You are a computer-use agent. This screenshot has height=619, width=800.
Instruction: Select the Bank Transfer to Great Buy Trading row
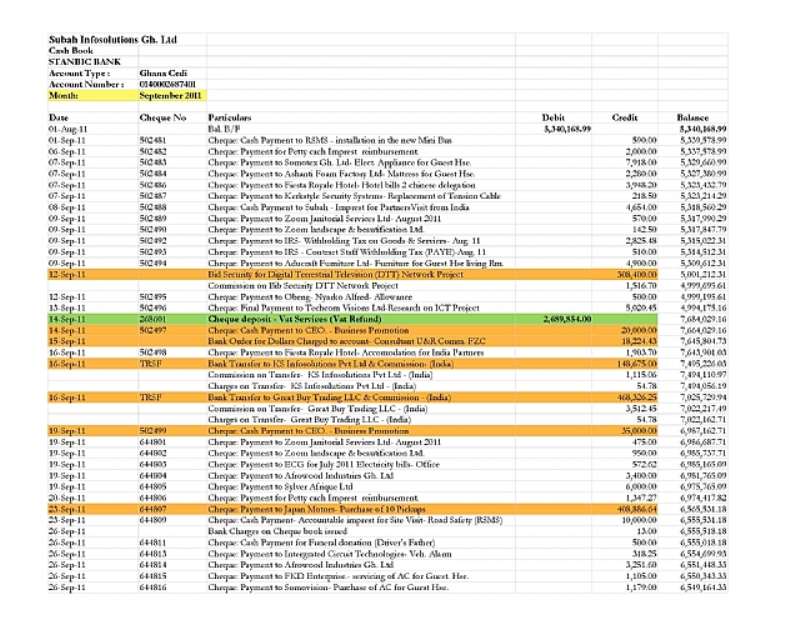pyautogui.click(x=353, y=398)
